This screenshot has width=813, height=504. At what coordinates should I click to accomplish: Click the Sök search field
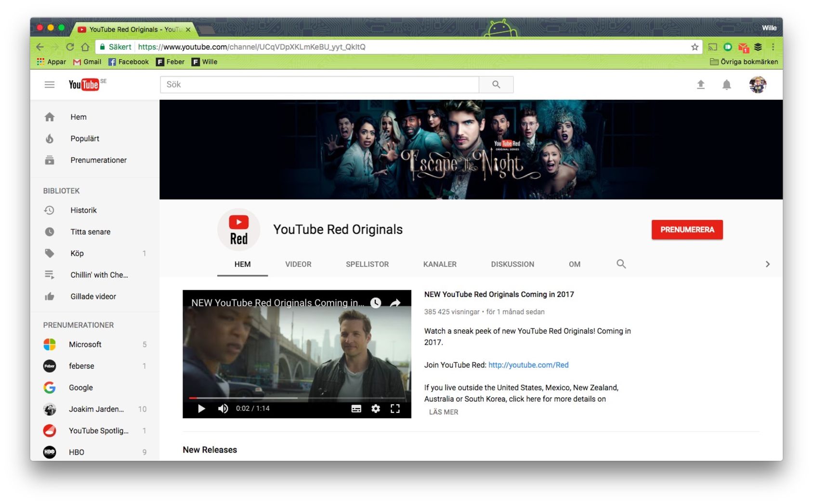coord(319,85)
